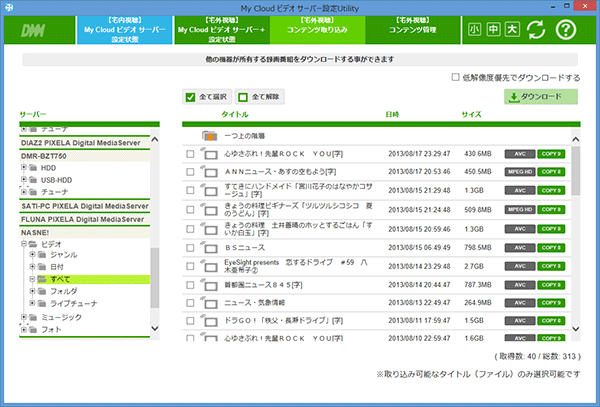Viewport: 600px width, 407px height.
Task: Check the EyeSight presents row
Action: pos(190,266)
